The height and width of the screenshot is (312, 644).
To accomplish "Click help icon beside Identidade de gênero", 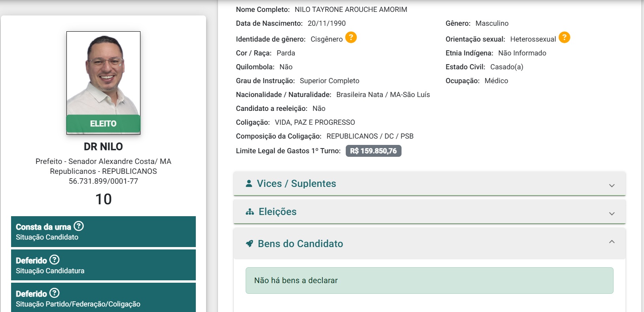I will pyautogui.click(x=351, y=38).
